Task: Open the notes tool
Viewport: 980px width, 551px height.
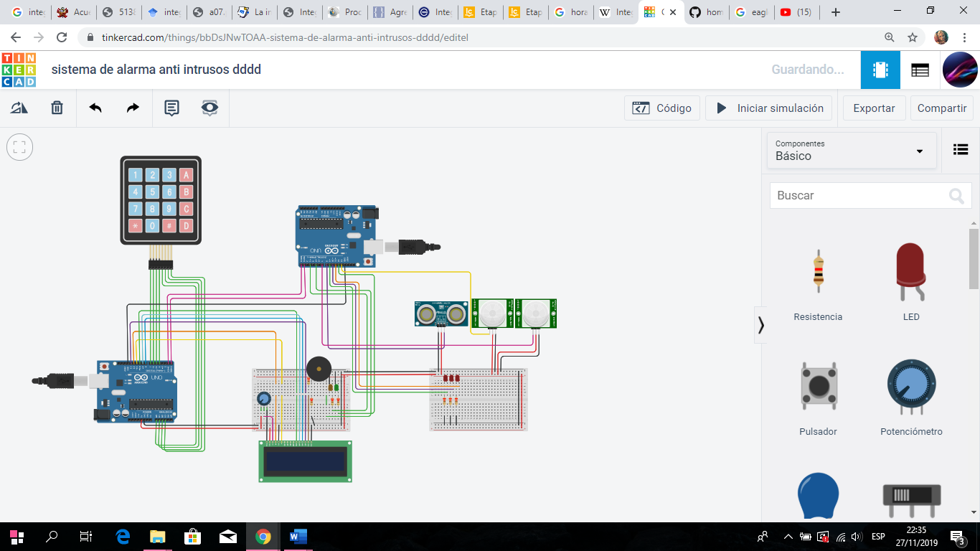Action: (x=171, y=108)
